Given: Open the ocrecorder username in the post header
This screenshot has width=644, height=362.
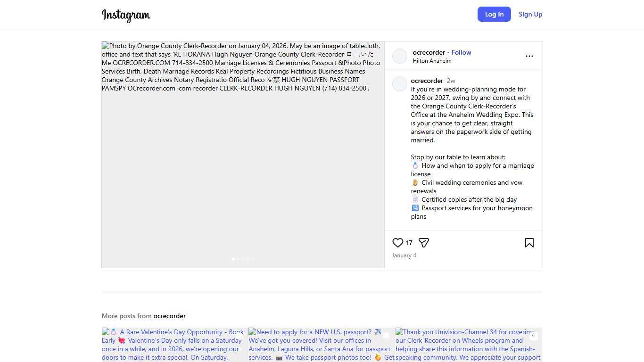Looking at the screenshot, I should (429, 52).
